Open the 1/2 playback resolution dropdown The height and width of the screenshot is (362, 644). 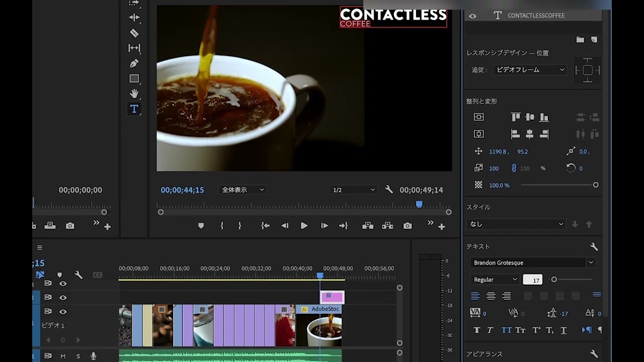[x=353, y=190]
